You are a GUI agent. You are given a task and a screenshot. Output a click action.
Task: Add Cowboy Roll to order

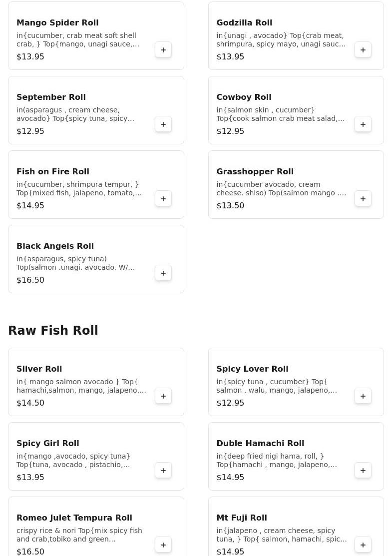coord(363,124)
